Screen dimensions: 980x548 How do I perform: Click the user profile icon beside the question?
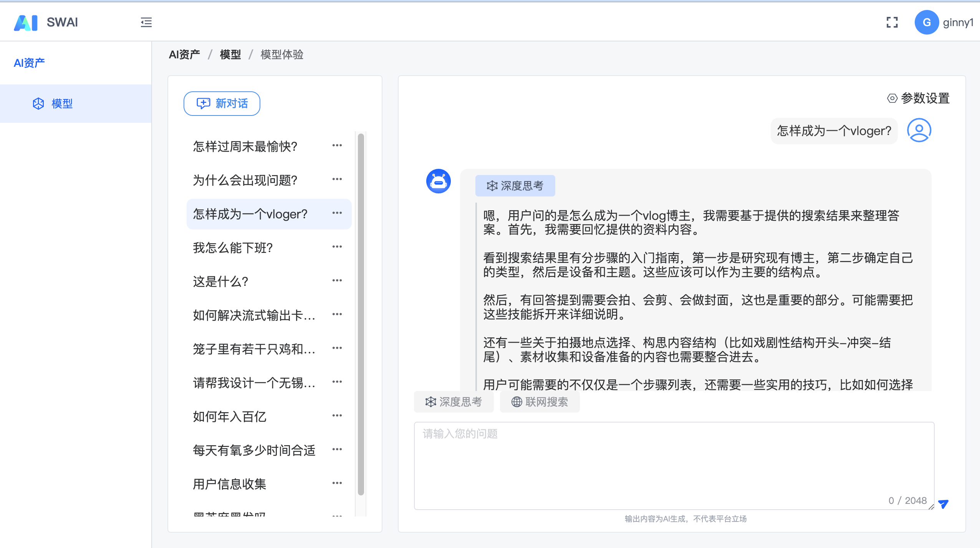pos(919,130)
